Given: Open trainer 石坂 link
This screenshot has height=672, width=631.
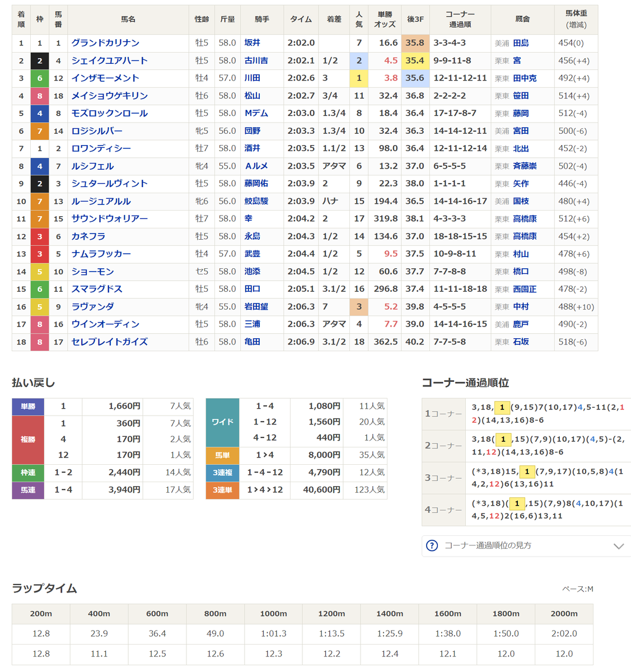Looking at the screenshot, I should point(521,342).
